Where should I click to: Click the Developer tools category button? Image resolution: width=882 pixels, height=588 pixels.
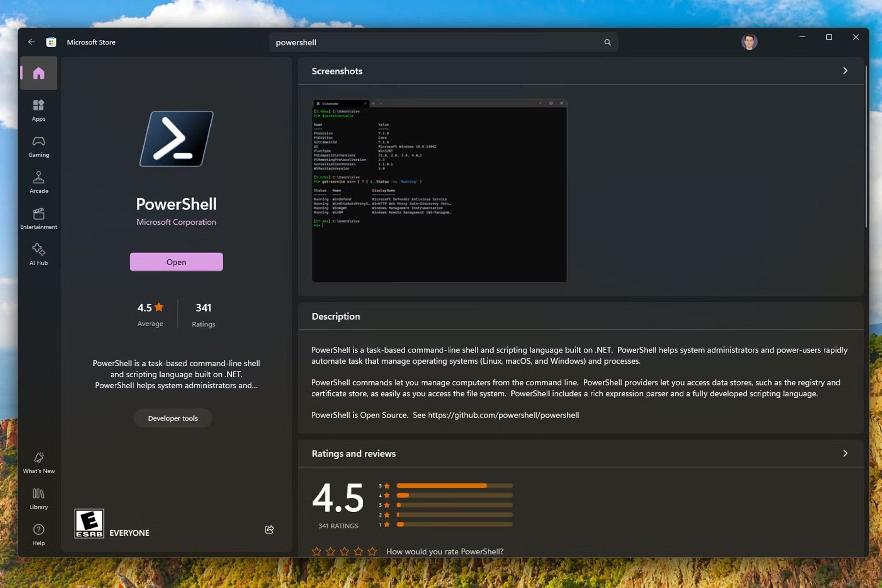pos(173,418)
